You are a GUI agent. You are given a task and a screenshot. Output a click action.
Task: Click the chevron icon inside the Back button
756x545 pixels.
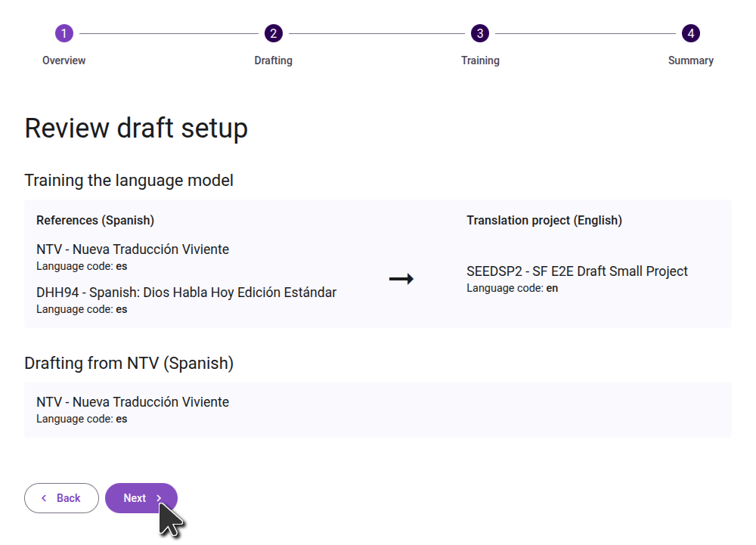click(x=44, y=498)
